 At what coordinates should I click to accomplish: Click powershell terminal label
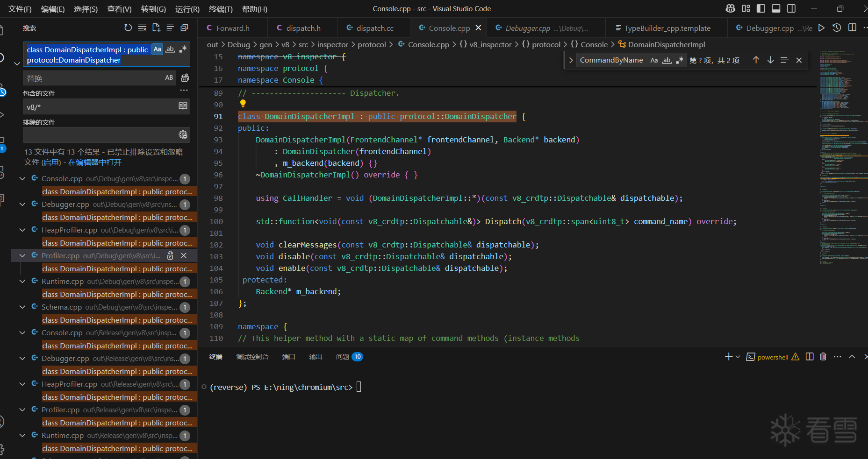pyautogui.click(x=773, y=357)
